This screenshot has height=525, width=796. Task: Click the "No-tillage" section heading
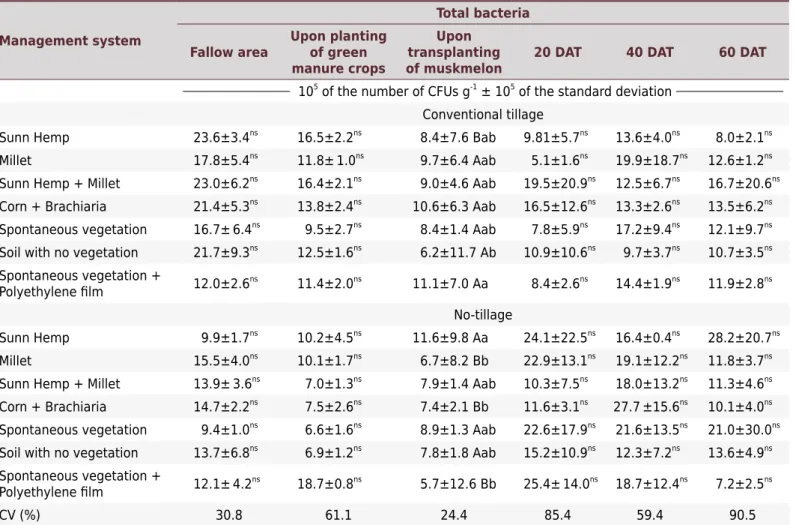[482, 315]
